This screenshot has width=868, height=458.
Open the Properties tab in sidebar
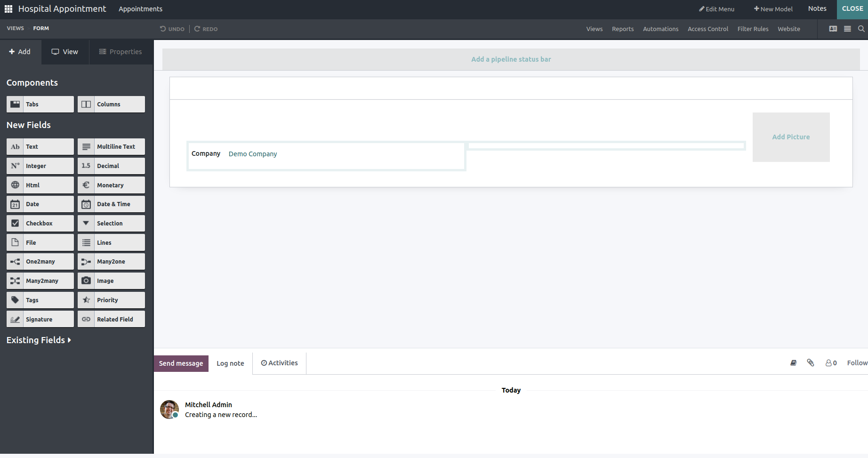(x=121, y=52)
